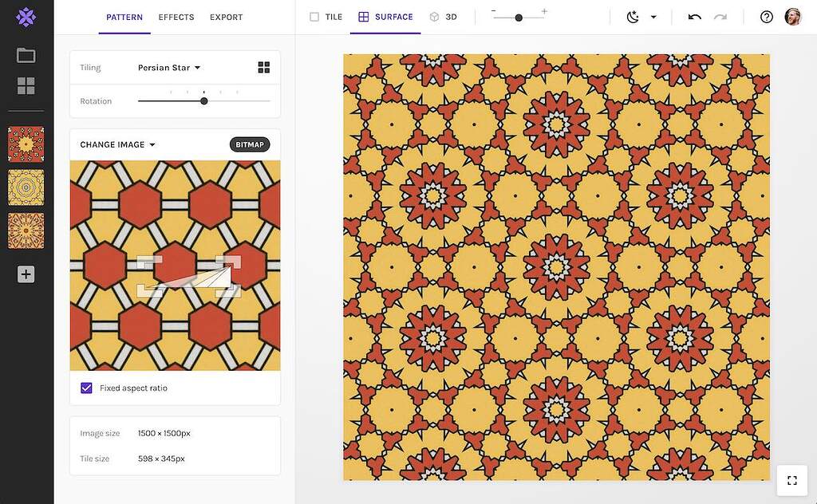Open the help icon
This screenshot has height=504, width=817.
tap(766, 17)
